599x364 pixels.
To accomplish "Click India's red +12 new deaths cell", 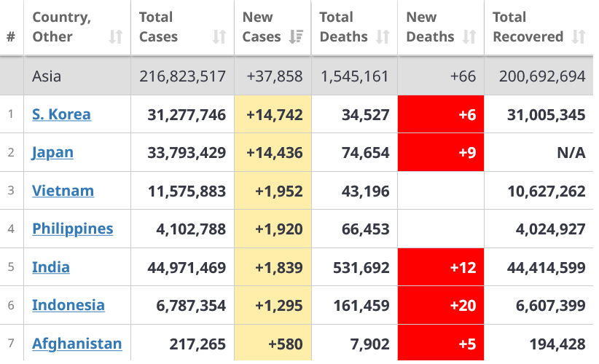I will (x=441, y=267).
